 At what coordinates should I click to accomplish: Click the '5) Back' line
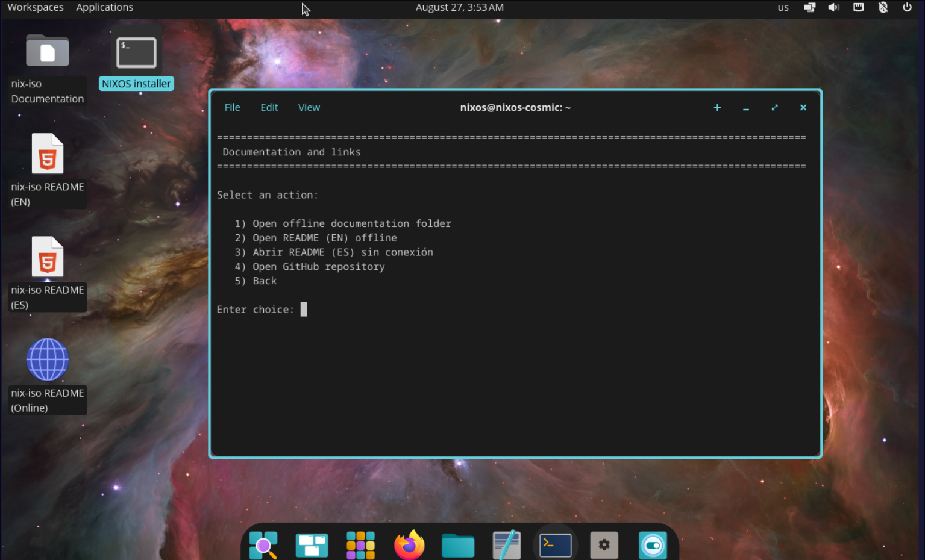click(x=256, y=281)
